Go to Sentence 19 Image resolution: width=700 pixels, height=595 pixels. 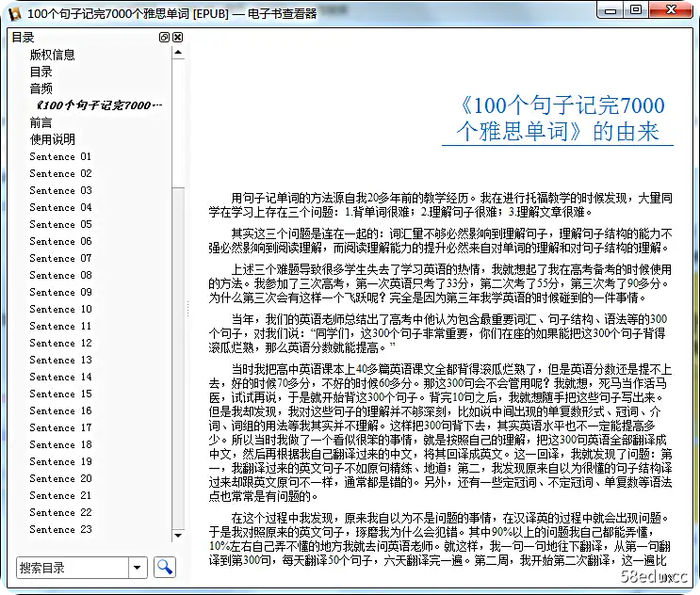pos(60,461)
